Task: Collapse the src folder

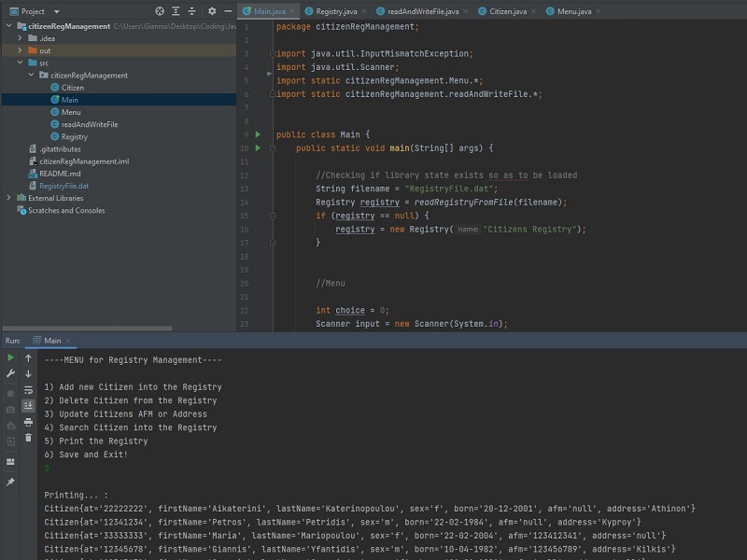Action: pyautogui.click(x=21, y=63)
